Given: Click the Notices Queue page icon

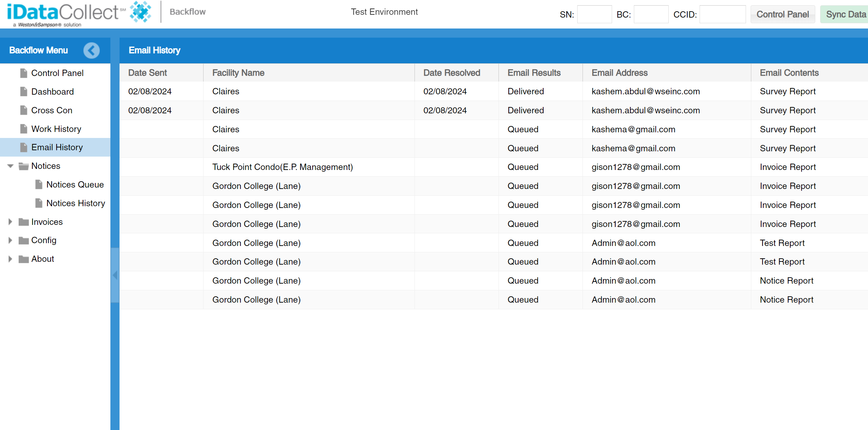Looking at the screenshot, I should pyautogui.click(x=39, y=185).
